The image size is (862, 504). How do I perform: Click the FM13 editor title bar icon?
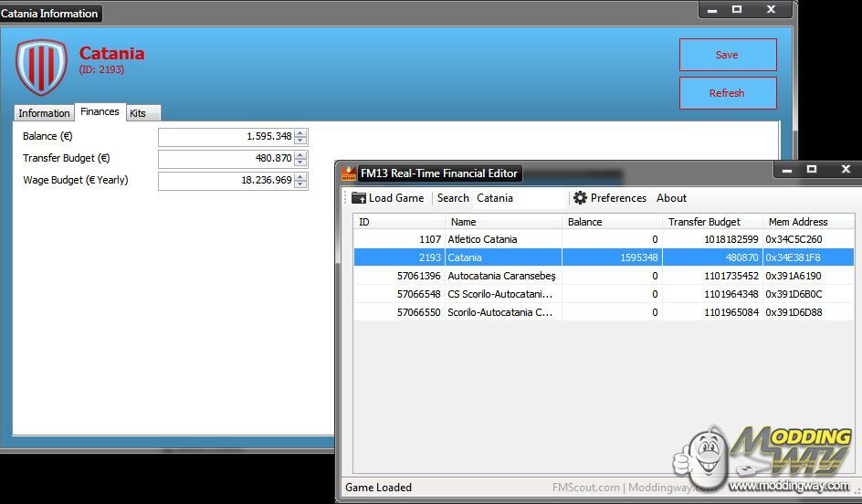pyautogui.click(x=349, y=173)
